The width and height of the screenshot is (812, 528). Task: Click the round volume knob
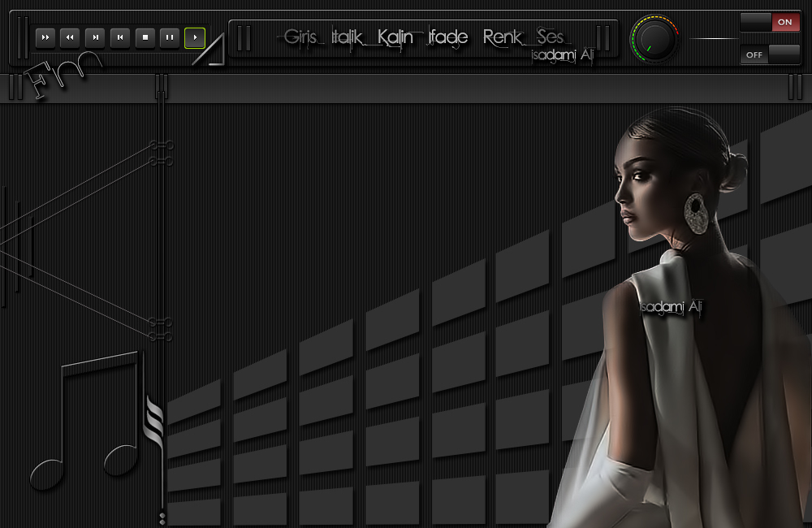click(654, 39)
